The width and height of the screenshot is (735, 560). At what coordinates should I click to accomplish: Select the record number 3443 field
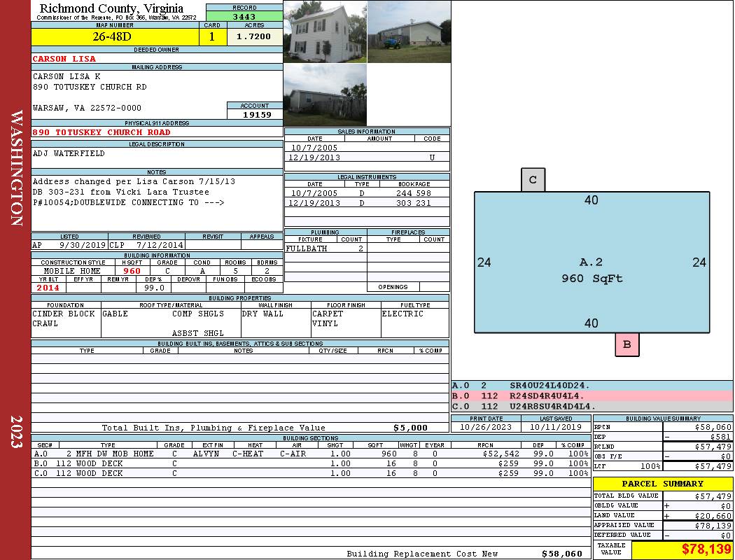[x=244, y=15]
